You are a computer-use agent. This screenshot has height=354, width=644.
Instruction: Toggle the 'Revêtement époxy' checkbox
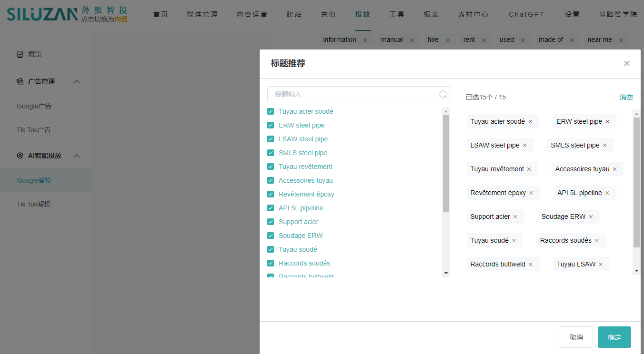271,194
